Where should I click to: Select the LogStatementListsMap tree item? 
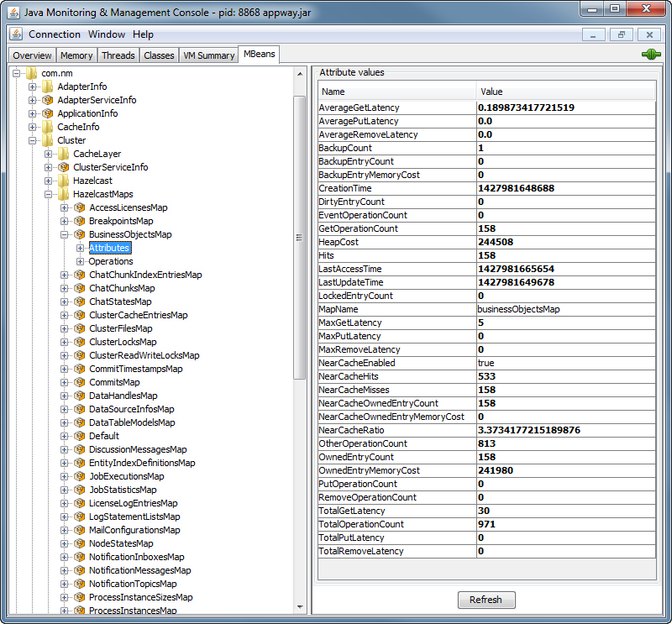coord(134,517)
